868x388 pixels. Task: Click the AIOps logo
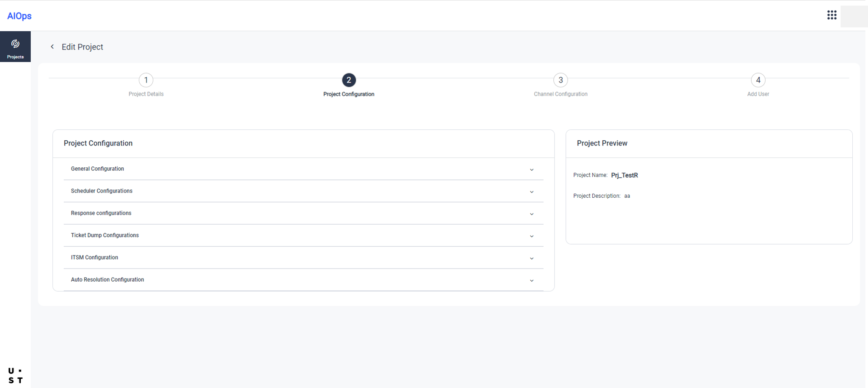coord(20,16)
